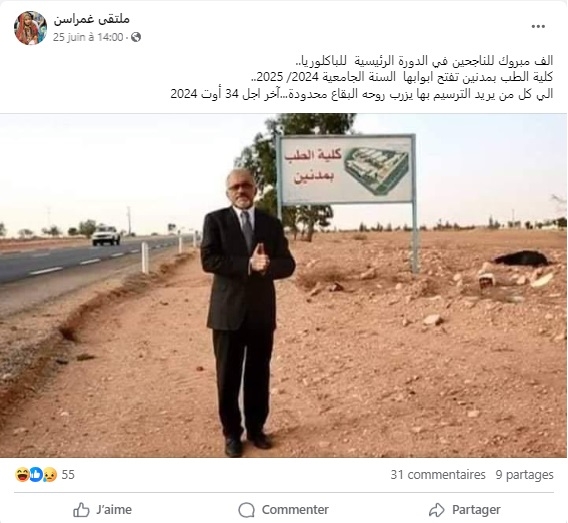
Task: Open the ملتقى غمراسن page name link
Action: [92, 19]
